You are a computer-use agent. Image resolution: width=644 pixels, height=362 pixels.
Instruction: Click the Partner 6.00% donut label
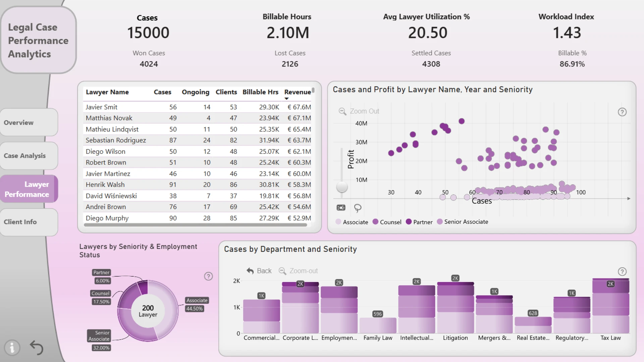tap(102, 277)
